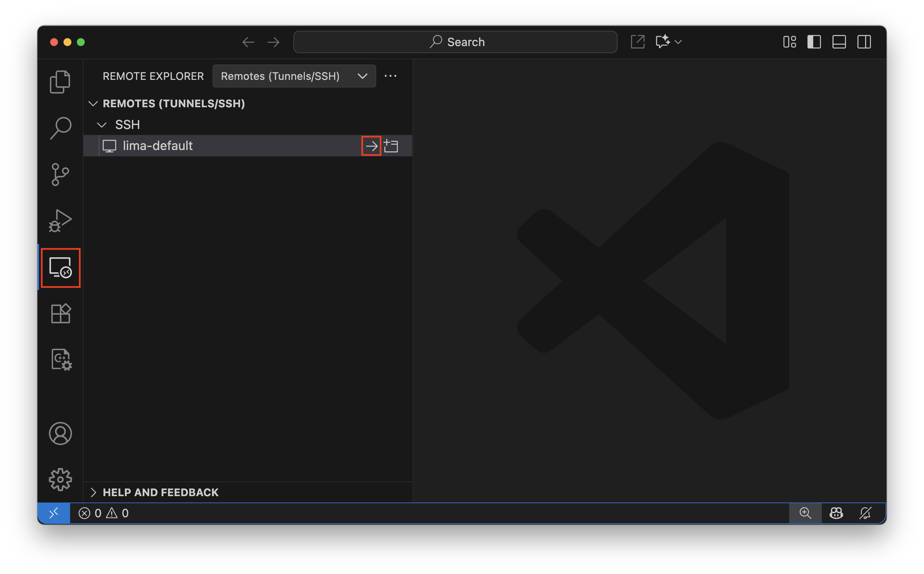This screenshot has width=924, height=574.
Task: Open the Source Control view
Action: (x=60, y=175)
